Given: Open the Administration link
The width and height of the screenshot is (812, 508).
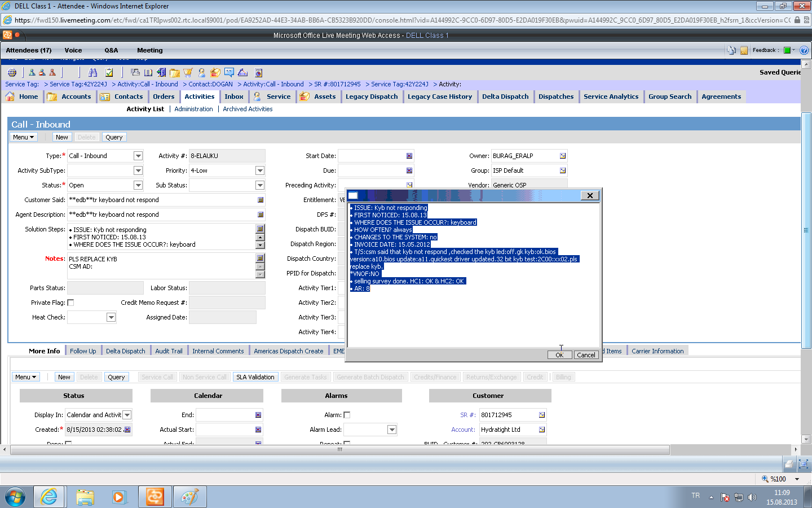Looking at the screenshot, I should pos(193,109).
